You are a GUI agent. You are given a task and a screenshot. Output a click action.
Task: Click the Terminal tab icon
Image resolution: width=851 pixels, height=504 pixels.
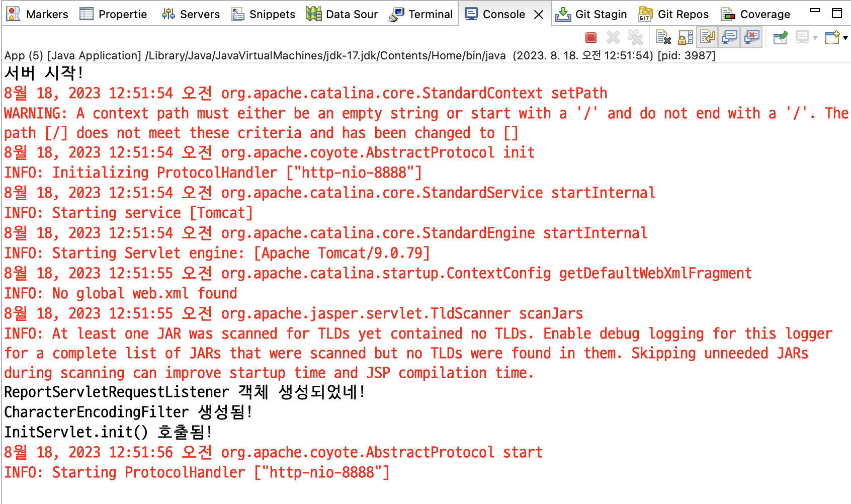point(396,14)
